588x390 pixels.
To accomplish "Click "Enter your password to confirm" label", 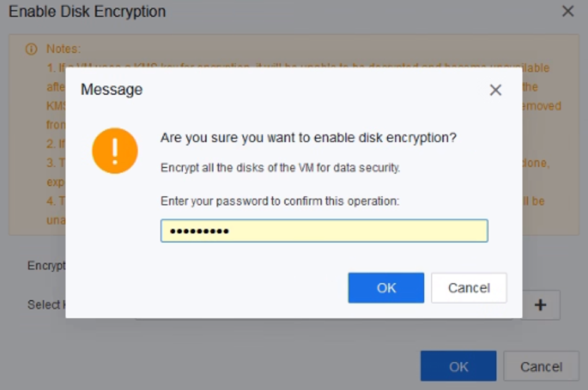I will click(280, 201).
